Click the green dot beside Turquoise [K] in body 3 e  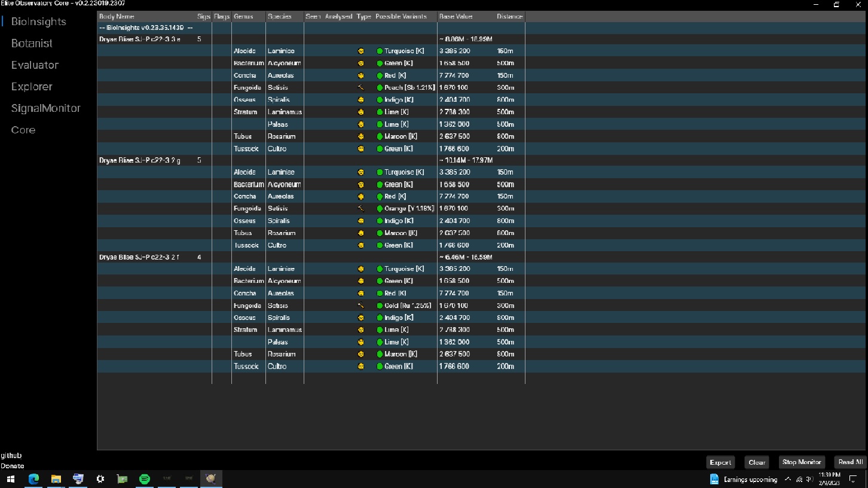coord(380,51)
